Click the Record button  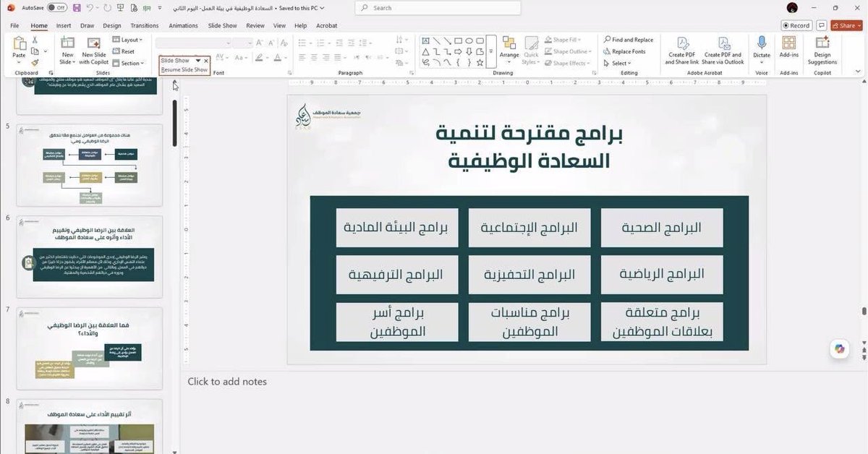[x=796, y=25]
